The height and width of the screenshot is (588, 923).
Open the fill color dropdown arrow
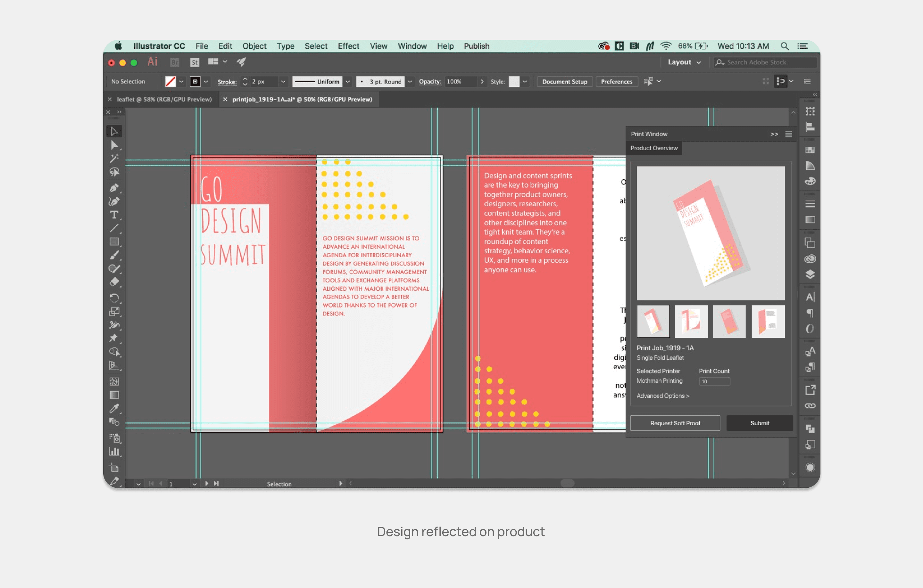pyautogui.click(x=181, y=82)
